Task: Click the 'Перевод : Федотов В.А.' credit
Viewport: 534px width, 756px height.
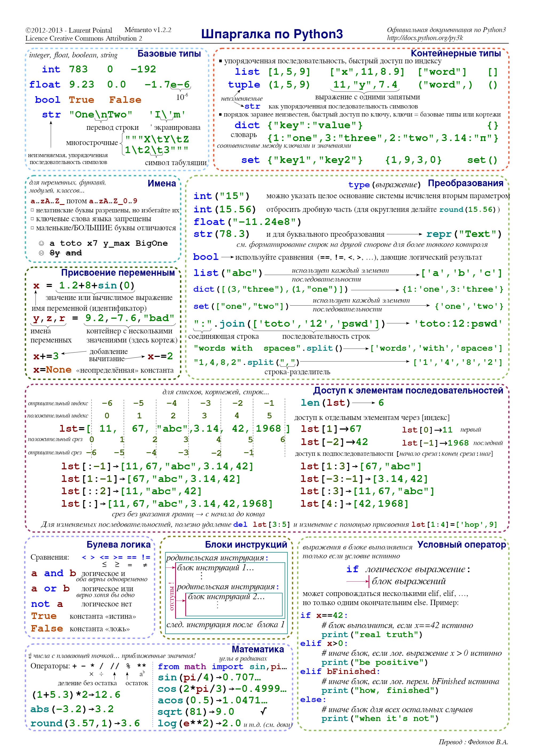Action: pos(473,742)
